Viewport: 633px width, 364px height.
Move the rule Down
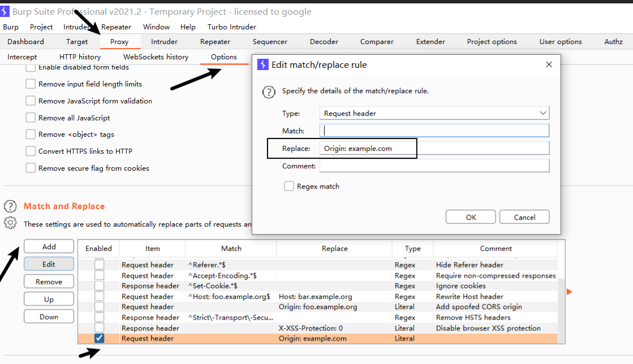click(49, 317)
